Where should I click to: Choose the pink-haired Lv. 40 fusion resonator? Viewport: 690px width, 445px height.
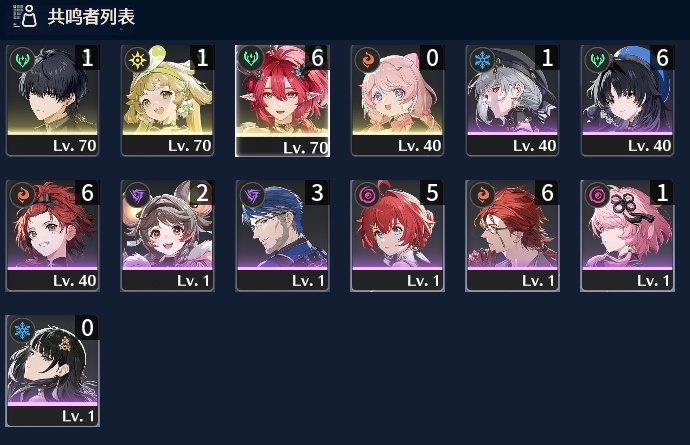click(397, 100)
